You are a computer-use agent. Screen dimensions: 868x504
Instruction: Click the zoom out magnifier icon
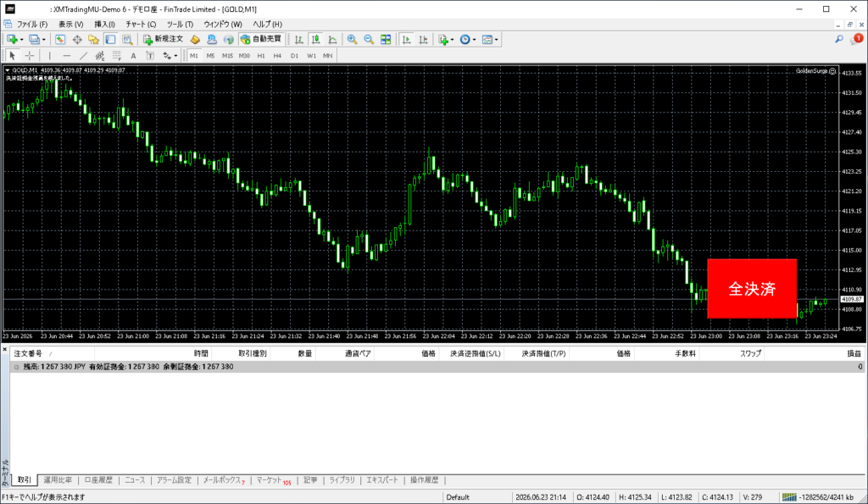click(369, 39)
